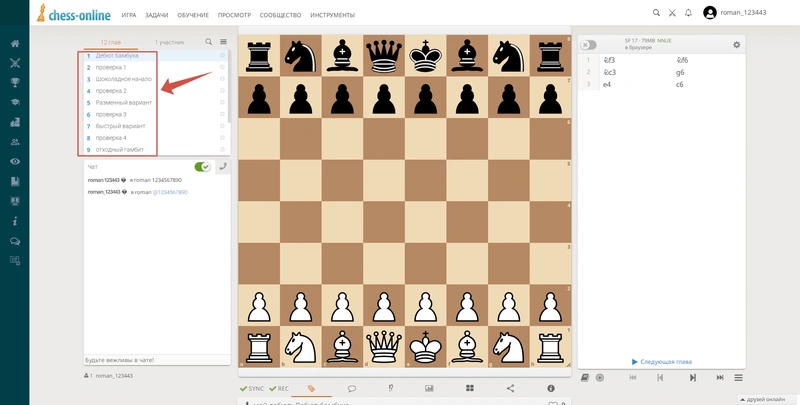Click the phone call icon beside the chat
The width and height of the screenshot is (800, 405).
pyautogui.click(x=223, y=166)
